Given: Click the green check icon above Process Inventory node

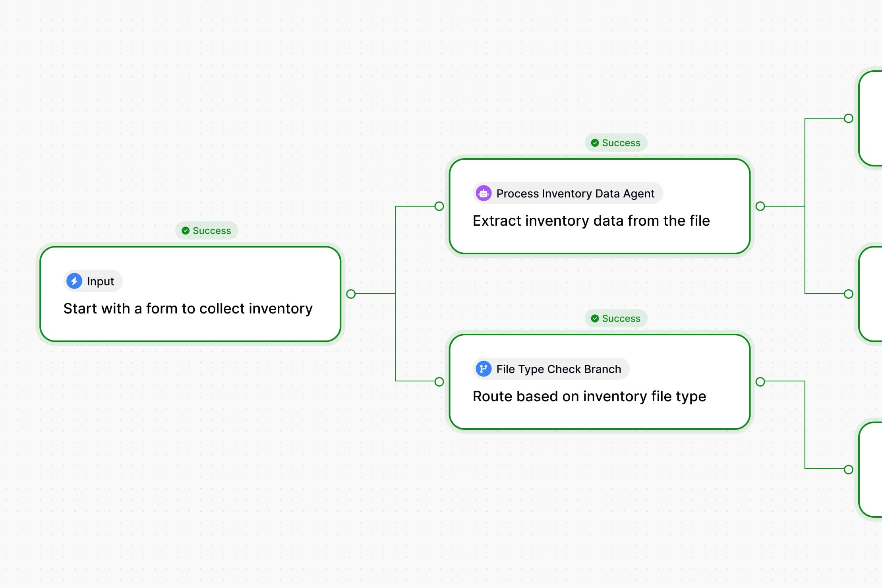Looking at the screenshot, I should [x=595, y=143].
